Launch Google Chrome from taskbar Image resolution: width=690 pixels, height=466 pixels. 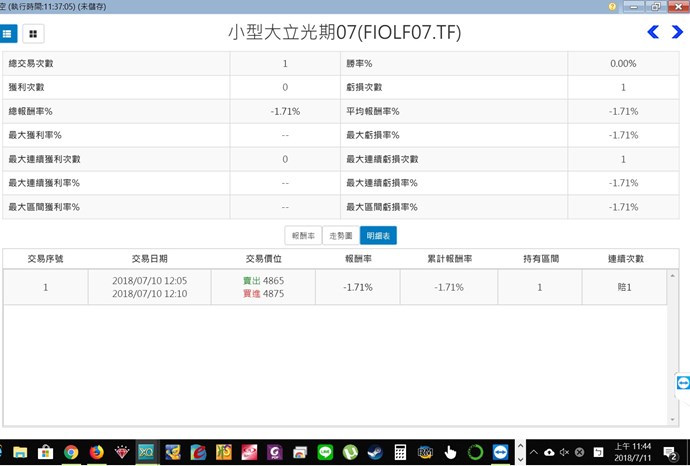(71, 452)
